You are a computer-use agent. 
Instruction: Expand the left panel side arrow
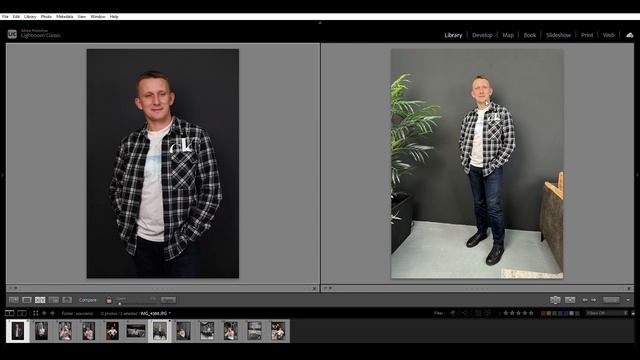point(2,176)
